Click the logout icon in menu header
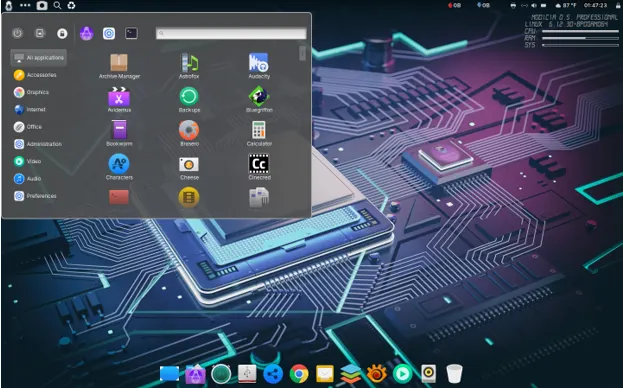Image resolution: width=623 pixels, height=388 pixels. point(40,33)
